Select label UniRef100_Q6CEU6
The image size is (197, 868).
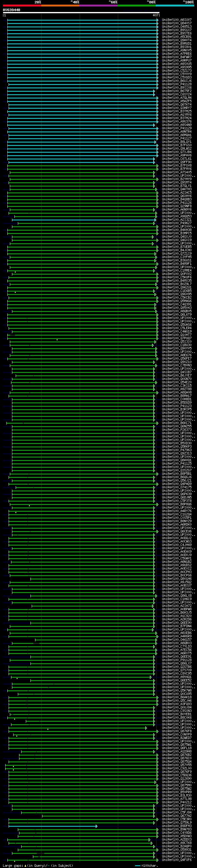point(176,531)
